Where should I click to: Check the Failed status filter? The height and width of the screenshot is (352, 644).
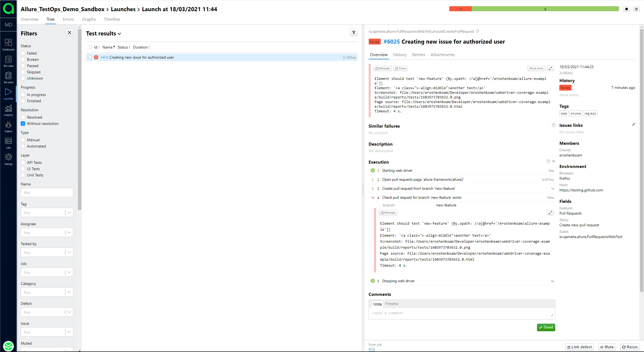tap(23, 53)
